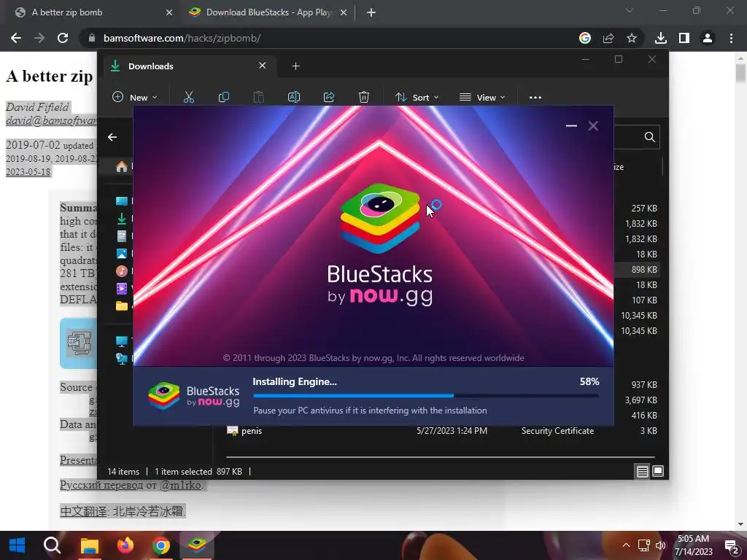Screen dimensions: 747x560
Task: Click Chrome's back navigation arrow
Action: click(16, 38)
